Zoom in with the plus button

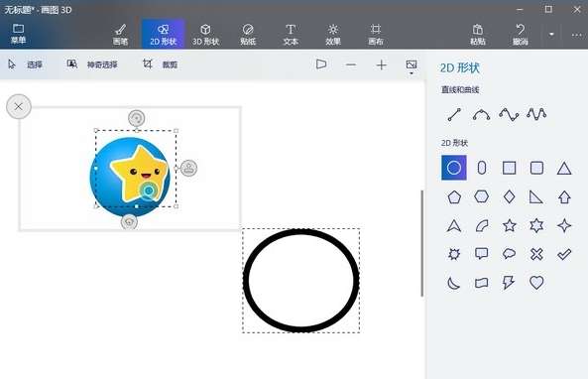click(x=381, y=64)
